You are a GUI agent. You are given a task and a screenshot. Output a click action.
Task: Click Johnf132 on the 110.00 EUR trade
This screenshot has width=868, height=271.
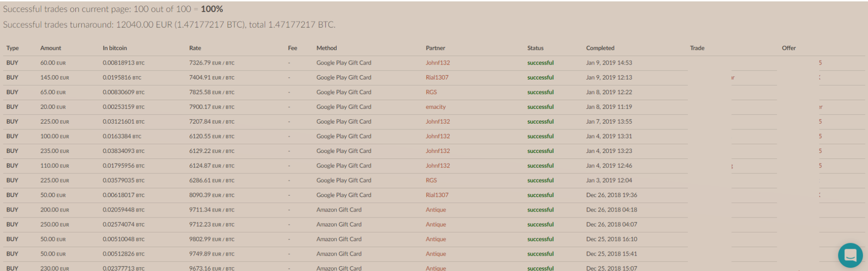438,166
